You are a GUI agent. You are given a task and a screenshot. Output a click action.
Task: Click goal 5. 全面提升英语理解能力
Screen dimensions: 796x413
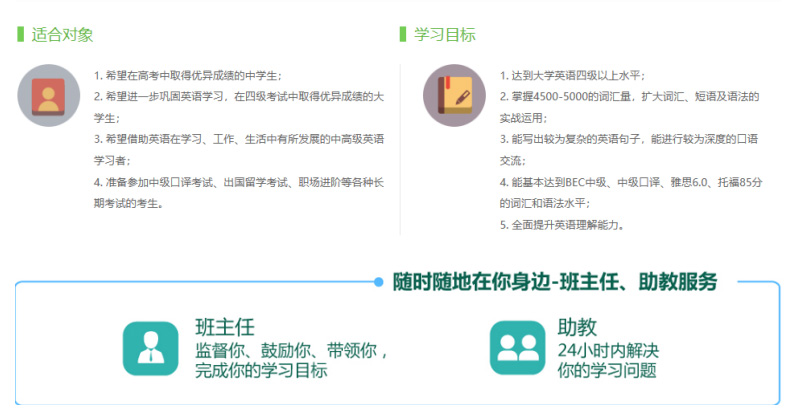point(562,225)
